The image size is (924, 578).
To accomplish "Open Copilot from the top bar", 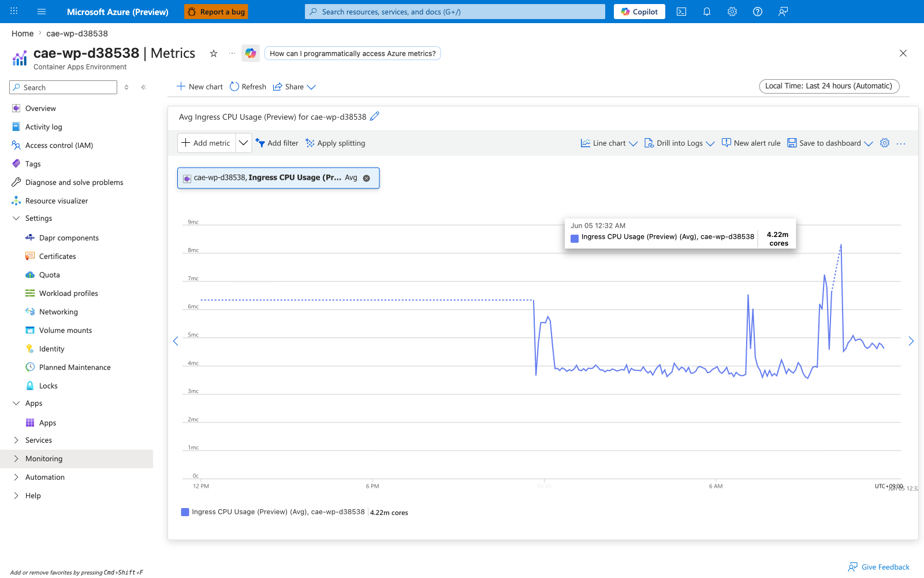I will pyautogui.click(x=639, y=12).
